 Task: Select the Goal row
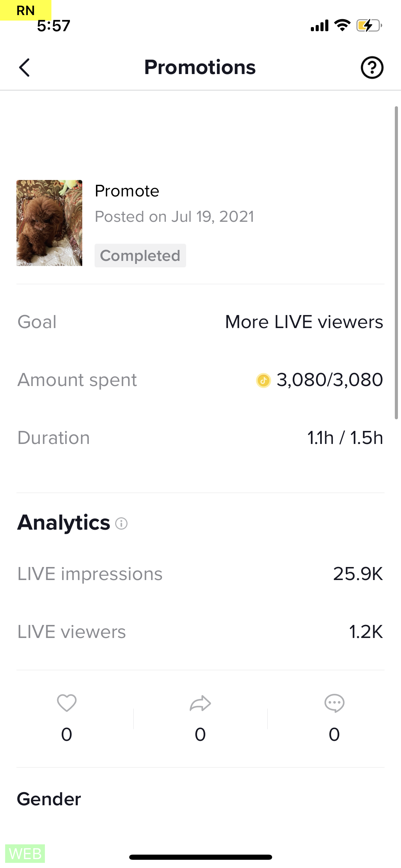tap(200, 322)
